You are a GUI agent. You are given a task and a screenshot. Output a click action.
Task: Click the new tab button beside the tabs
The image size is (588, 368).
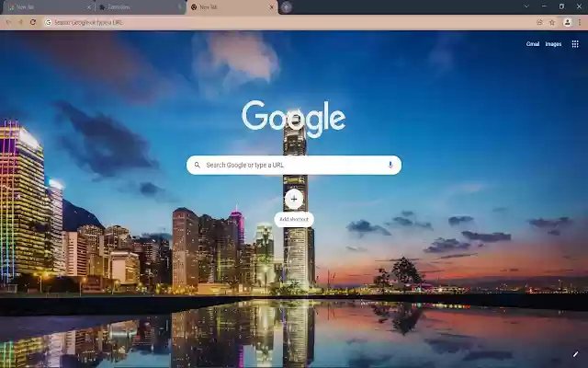tap(286, 7)
